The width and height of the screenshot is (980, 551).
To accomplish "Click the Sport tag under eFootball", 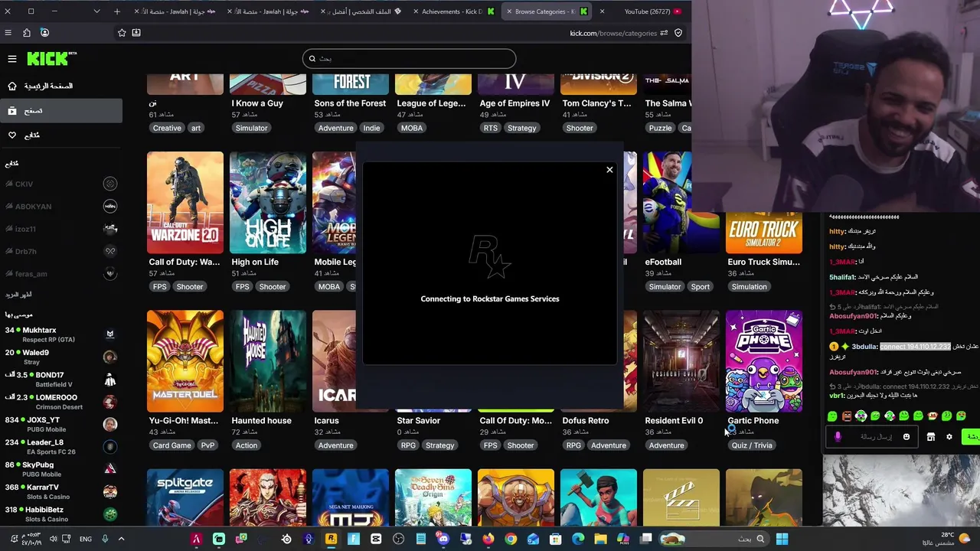I will pyautogui.click(x=700, y=287).
